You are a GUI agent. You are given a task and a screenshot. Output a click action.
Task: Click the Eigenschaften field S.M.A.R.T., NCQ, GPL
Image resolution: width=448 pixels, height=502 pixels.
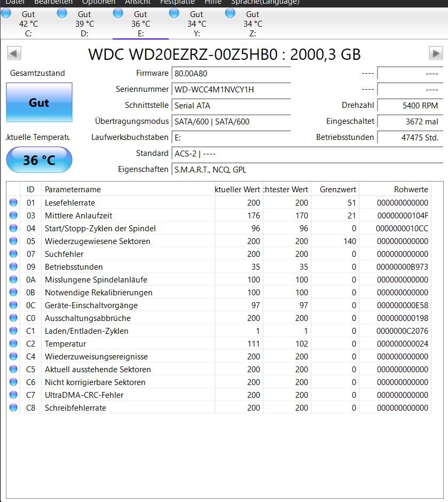307,169
